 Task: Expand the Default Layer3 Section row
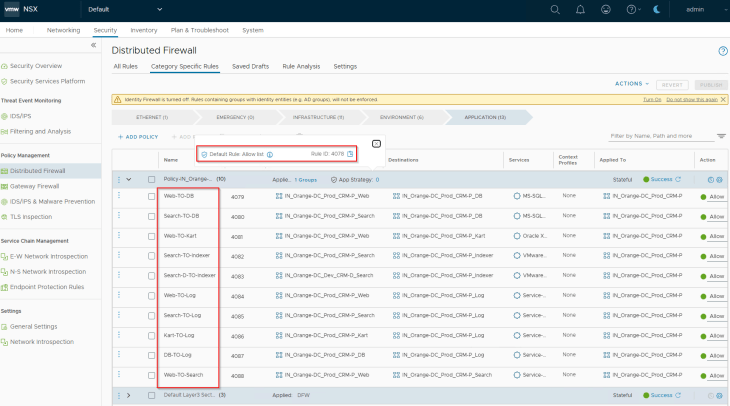click(129, 395)
